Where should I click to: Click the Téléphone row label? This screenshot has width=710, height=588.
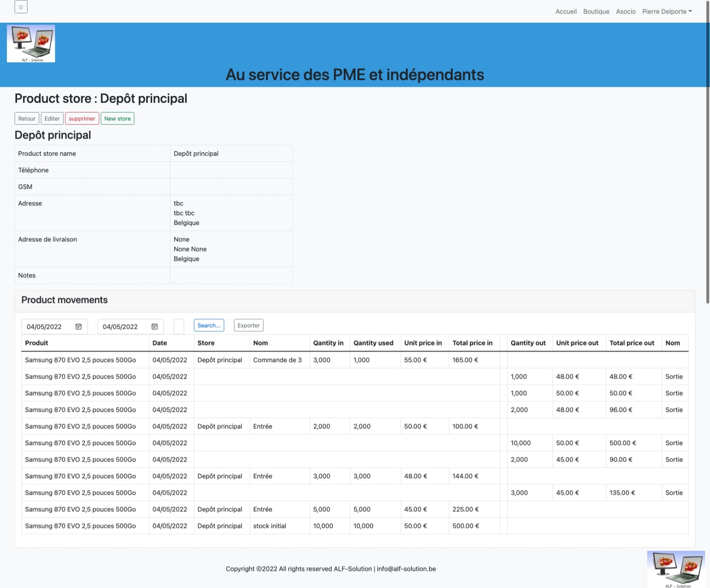pyautogui.click(x=33, y=170)
